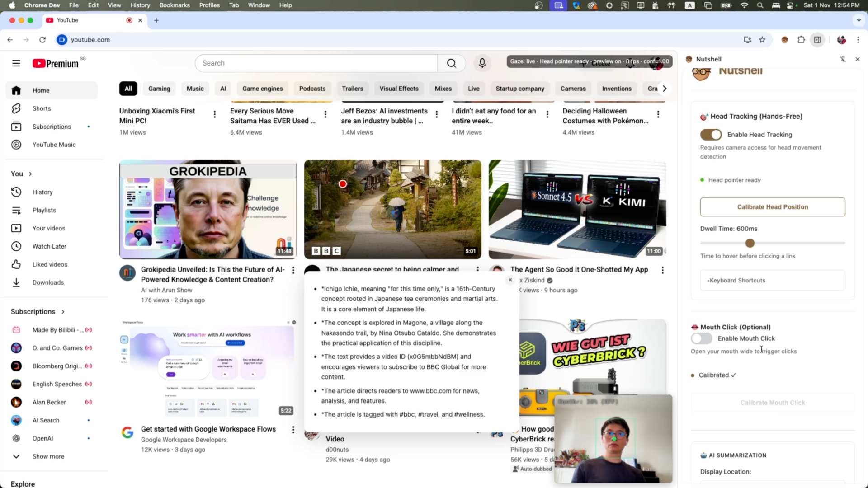The image size is (868, 488).
Task: Open Shorts from the sidebar
Action: (x=42, y=108)
